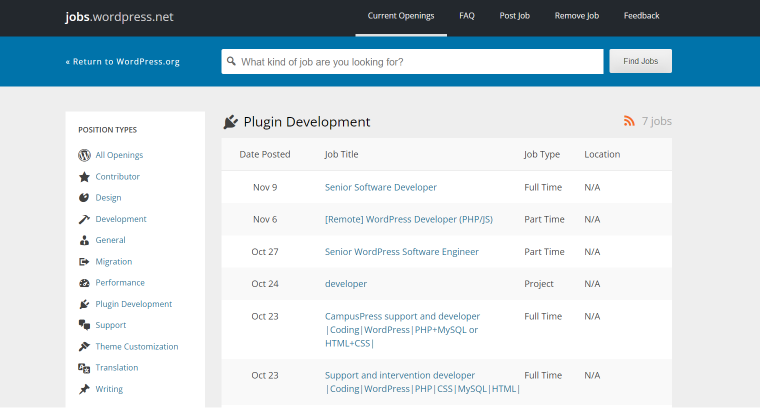Image resolution: width=760 pixels, height=408 pixels.
Task: Click the star icon next to Contributor
Action: 84,177
